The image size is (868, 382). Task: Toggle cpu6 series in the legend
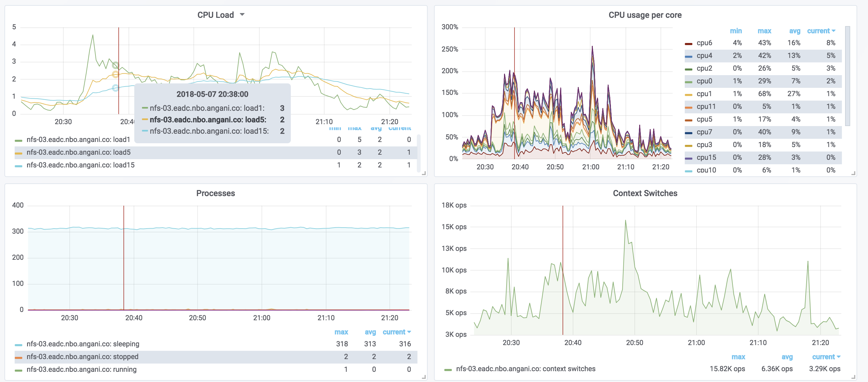click(704, 43)
